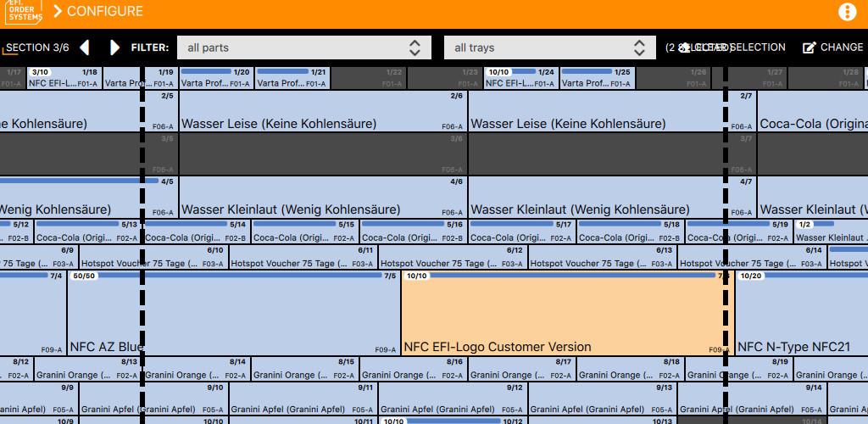Select slot 1/25 Varta Prof tile

click(597, 78)
